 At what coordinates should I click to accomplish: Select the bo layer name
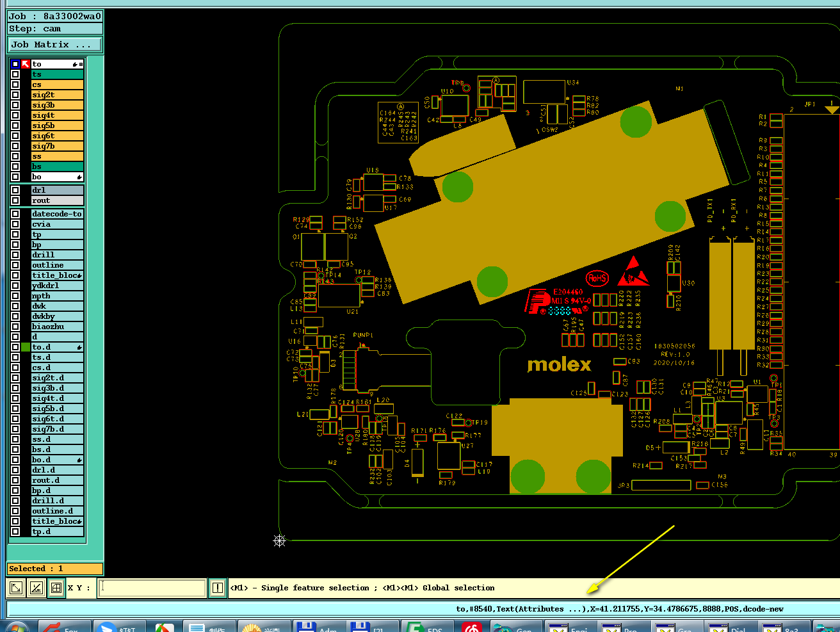58,177
